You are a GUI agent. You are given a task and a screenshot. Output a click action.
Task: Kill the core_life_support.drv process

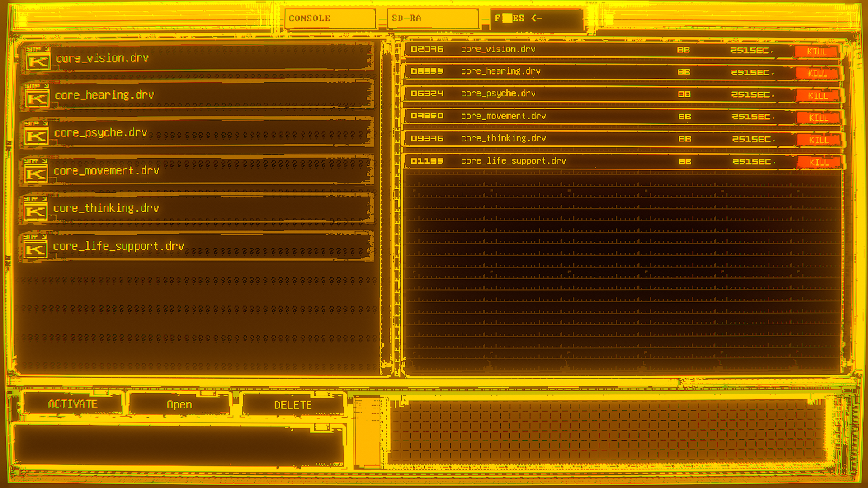(x=819, y=162)
